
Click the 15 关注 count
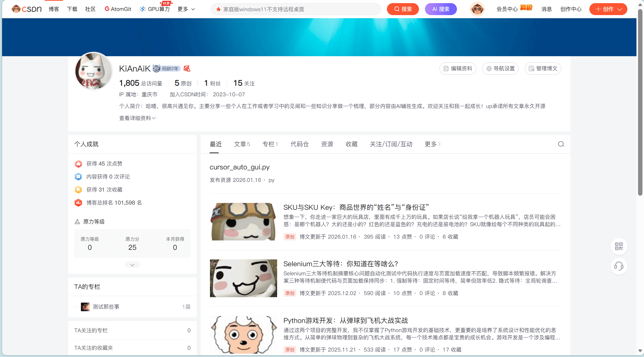244,83
